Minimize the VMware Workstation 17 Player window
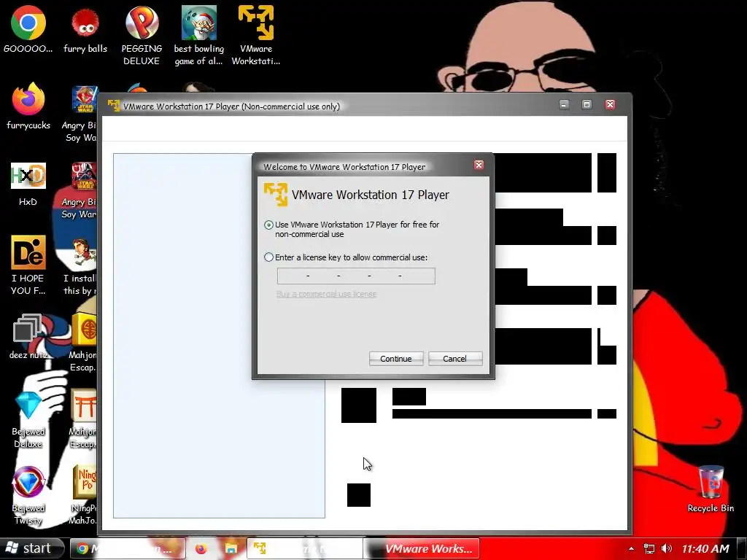 click(x=564, y=104)
